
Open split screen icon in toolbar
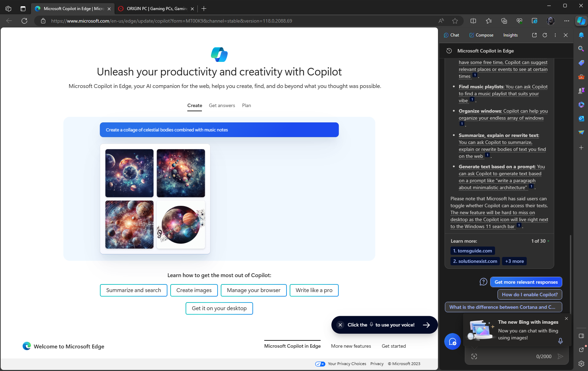(473, 21)
